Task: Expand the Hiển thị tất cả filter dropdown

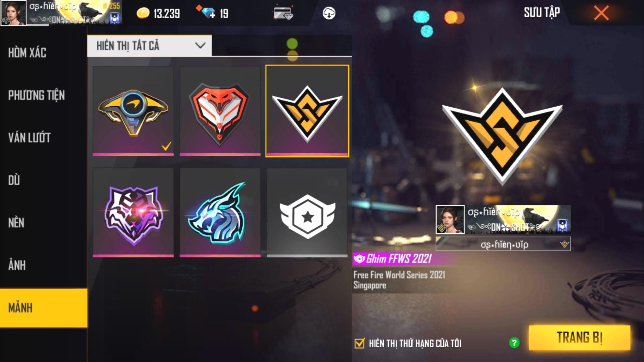Action: (149, 46)
